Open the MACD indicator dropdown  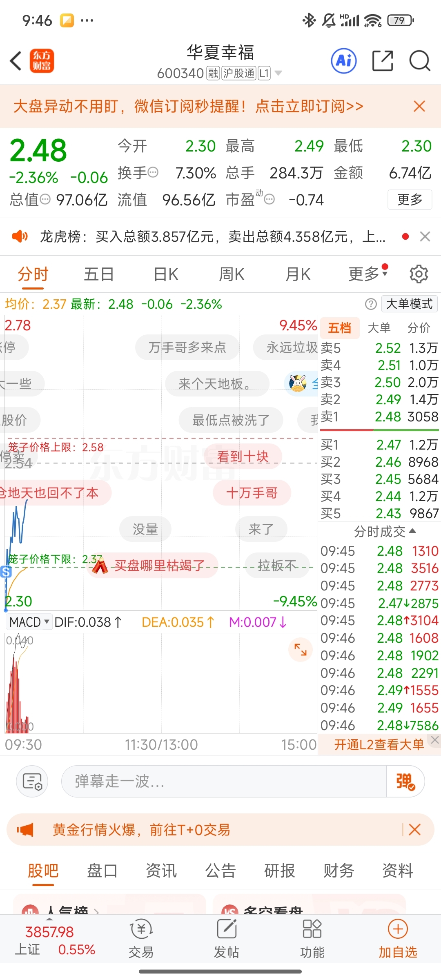click(x=29, y=622)
